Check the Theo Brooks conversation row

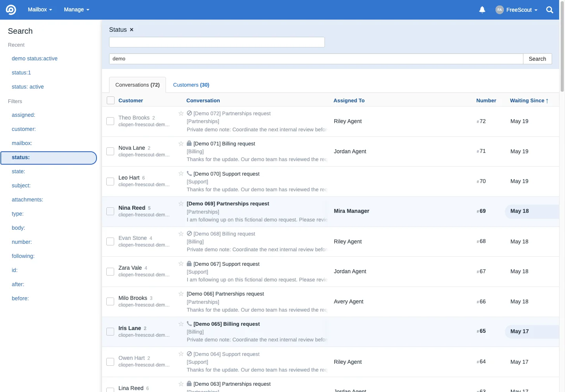pos(110,121)
